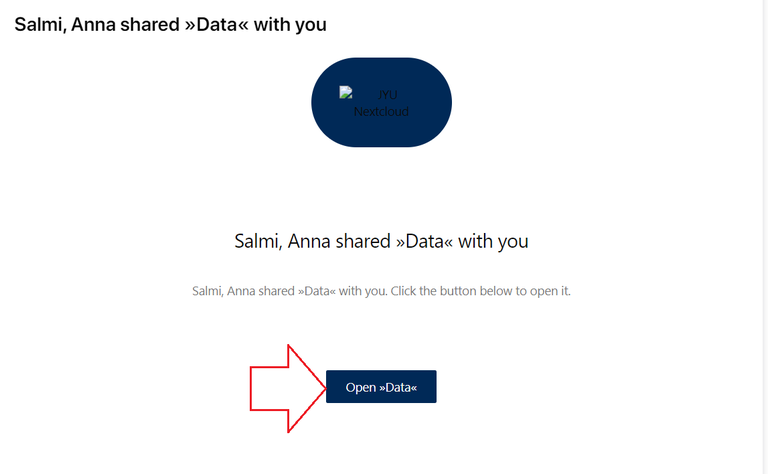Screen dimensions: 768x474
Task: Select the bold subject line at top
Action: (x=170, y=23)
